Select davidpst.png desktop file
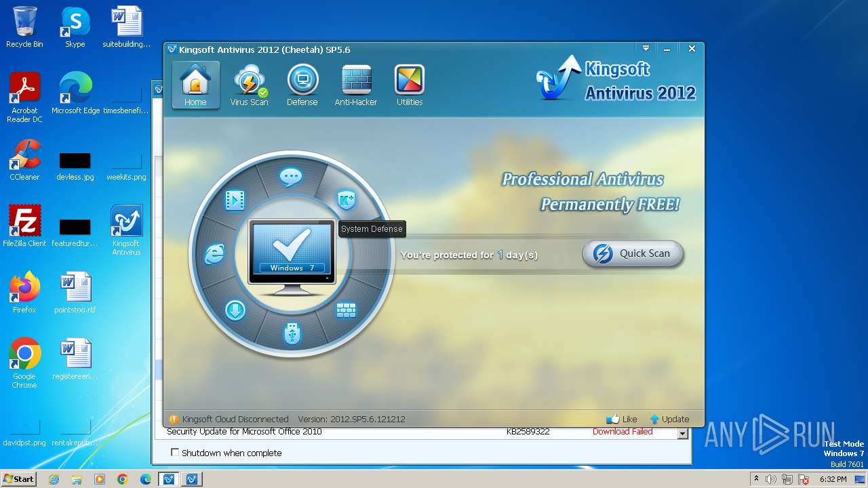Image resolution: width=868 pixels, height=488 pixels. (24, 434)
